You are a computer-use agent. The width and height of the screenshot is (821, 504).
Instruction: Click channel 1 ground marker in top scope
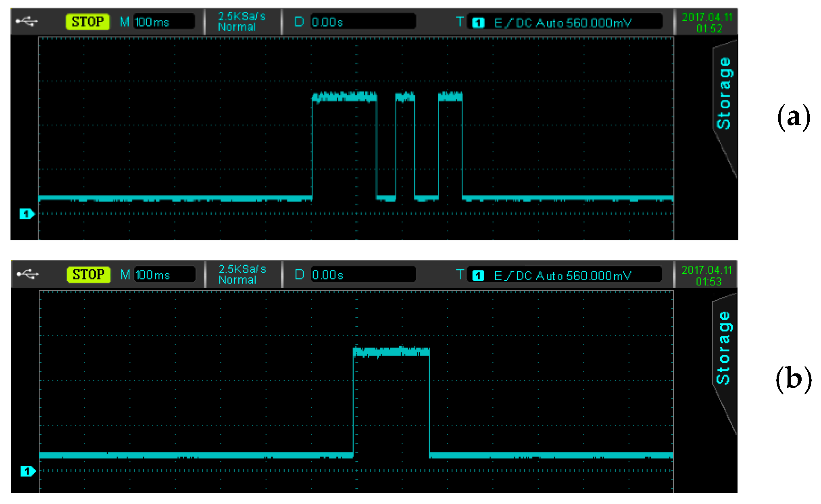[x=27, y=214]
